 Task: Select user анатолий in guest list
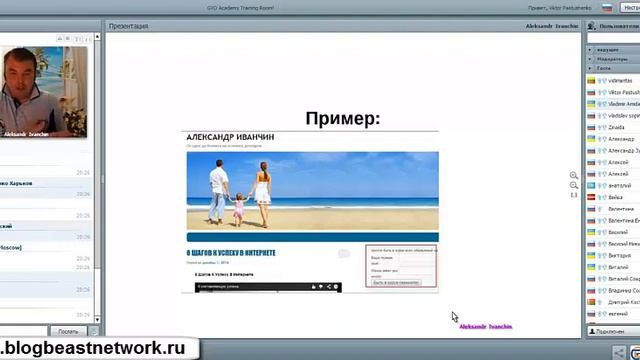(x=620, y=186)
